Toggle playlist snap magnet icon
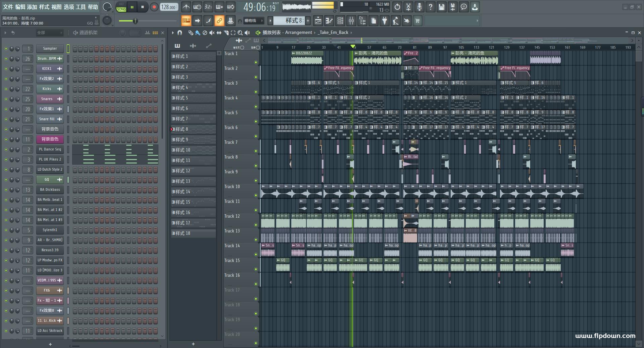 tap(180, 33)
